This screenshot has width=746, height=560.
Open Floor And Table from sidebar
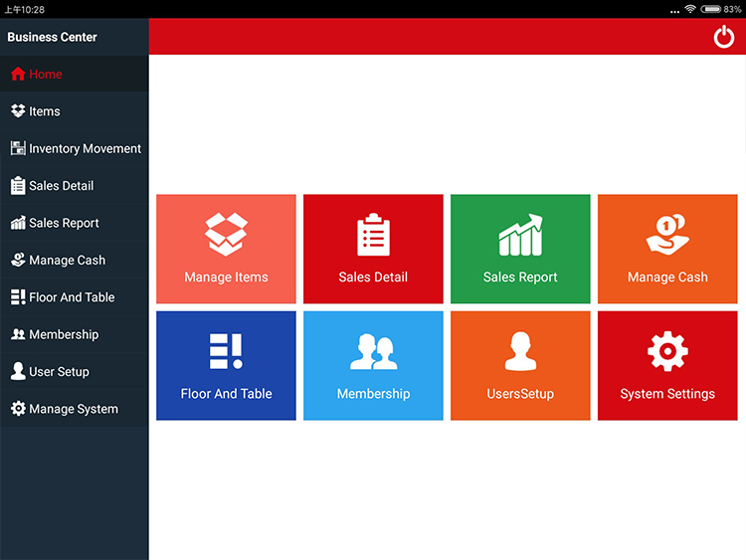point(71,297)
